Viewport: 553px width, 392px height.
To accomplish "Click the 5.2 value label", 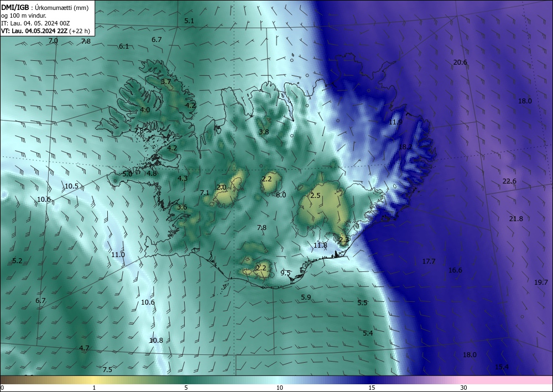I will click(x=17, y=261).
